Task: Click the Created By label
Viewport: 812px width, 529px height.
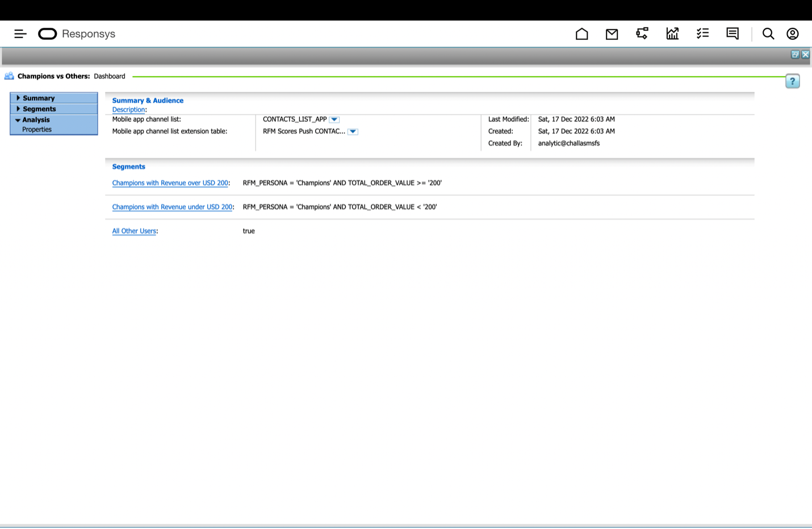Action: pyautogui.click(x=505, y=143)
